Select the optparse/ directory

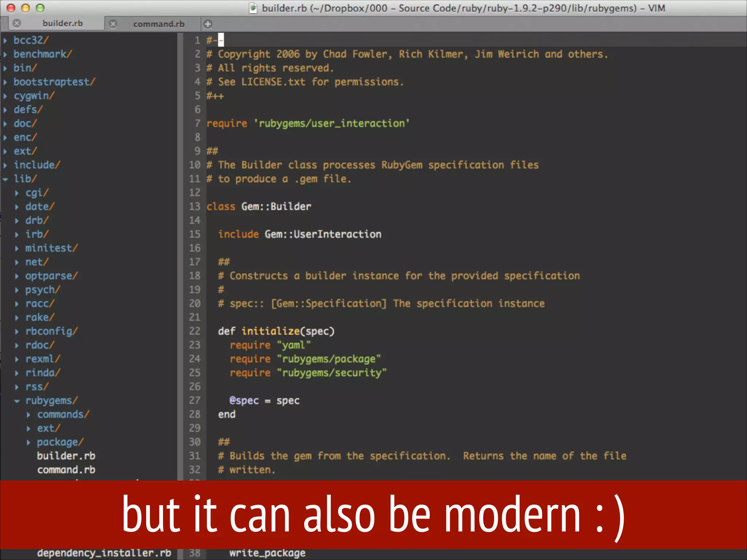coord(51,276)
